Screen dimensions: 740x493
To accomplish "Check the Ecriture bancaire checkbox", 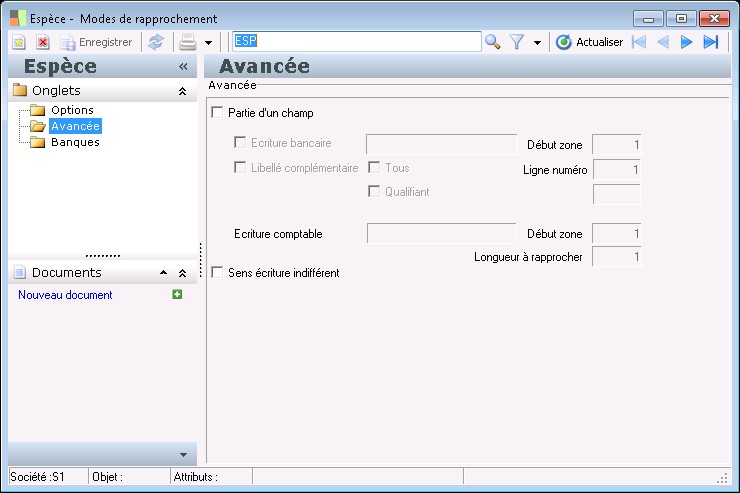I will 240,142.
